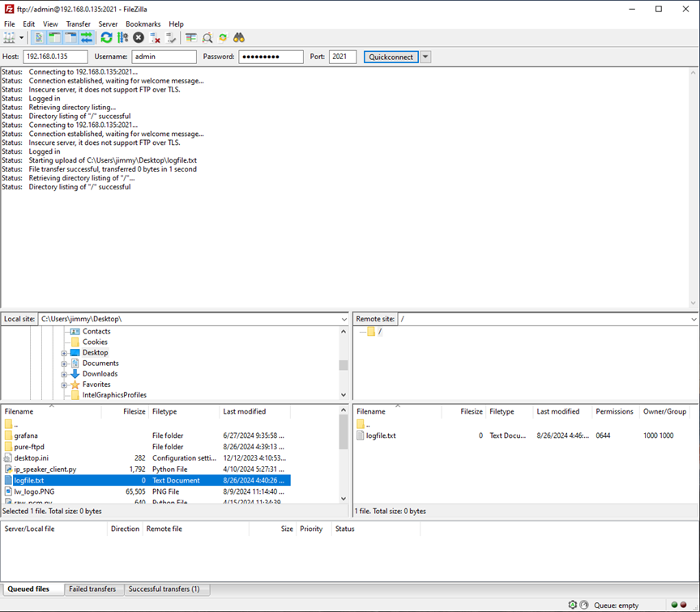Image resolution: width=700 pixels, height=612 pixels.
Task: Open the Site Manager dropdown arrow
Action: (21, 38)
